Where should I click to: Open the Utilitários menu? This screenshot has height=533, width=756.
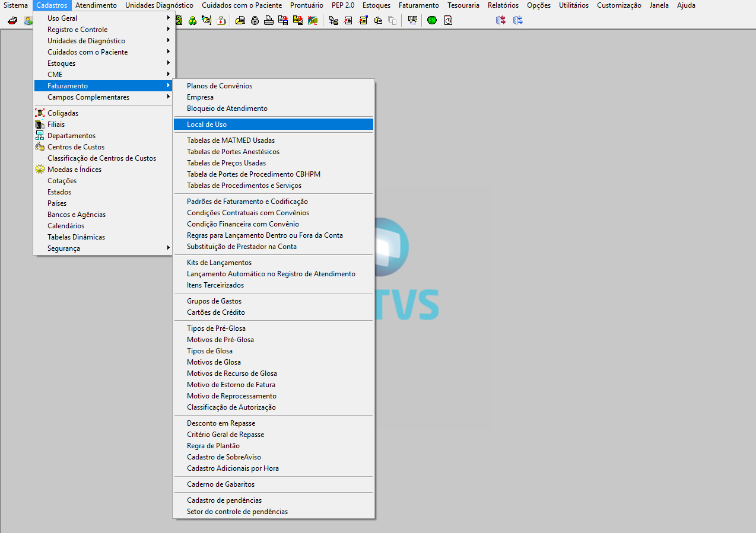click(x=574, y=5)
